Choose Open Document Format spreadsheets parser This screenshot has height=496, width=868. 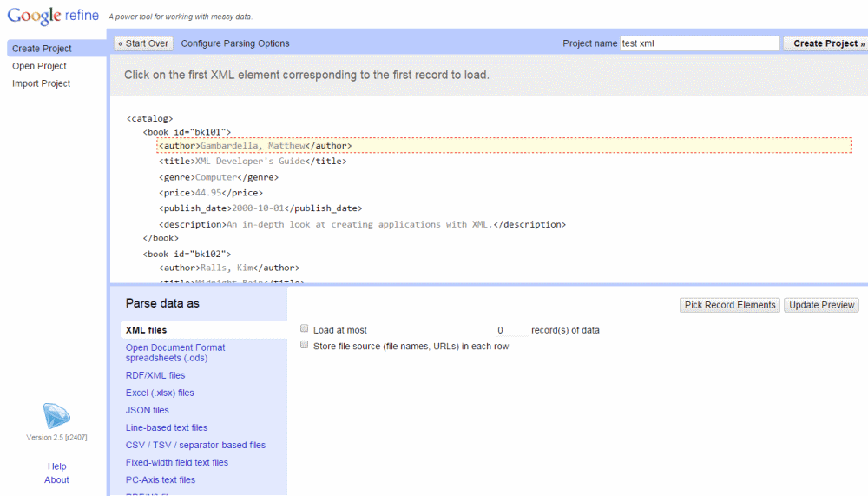pos(175,353)
